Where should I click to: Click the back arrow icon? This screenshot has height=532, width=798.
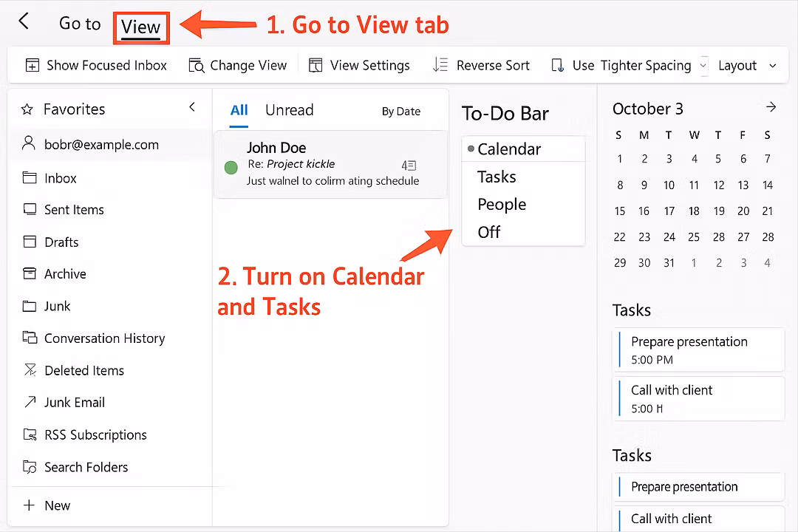(24, 21)
